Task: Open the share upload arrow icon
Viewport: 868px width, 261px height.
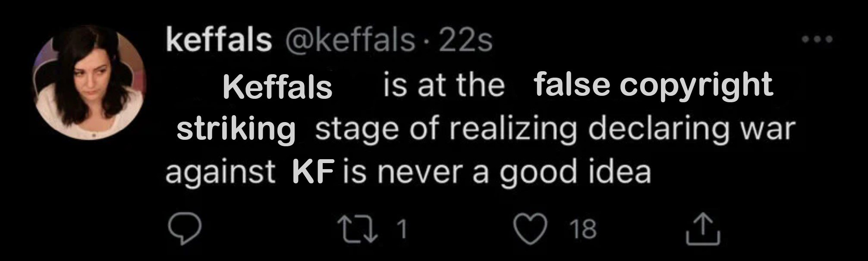Action: tap(703, 229)
